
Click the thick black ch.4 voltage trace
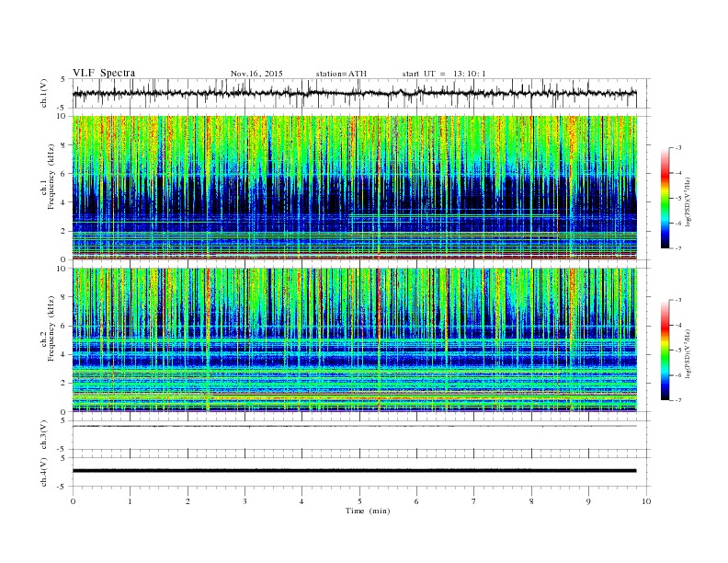tap(354, 471)
